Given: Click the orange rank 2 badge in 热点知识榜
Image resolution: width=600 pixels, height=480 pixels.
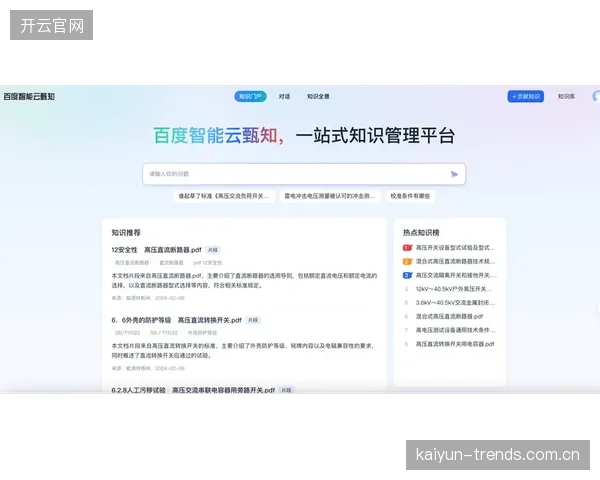Looking at the screenshot, I should click(x=407, y=261).
